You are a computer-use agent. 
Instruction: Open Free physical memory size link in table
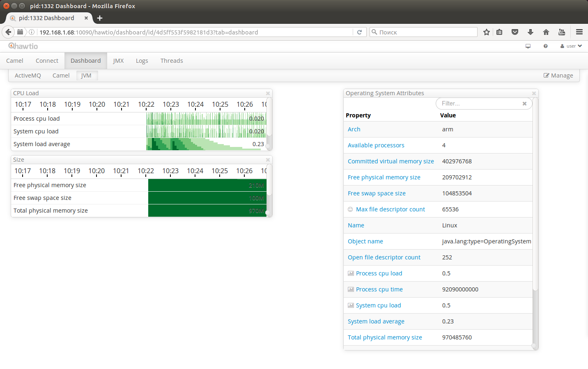point(384,177)
